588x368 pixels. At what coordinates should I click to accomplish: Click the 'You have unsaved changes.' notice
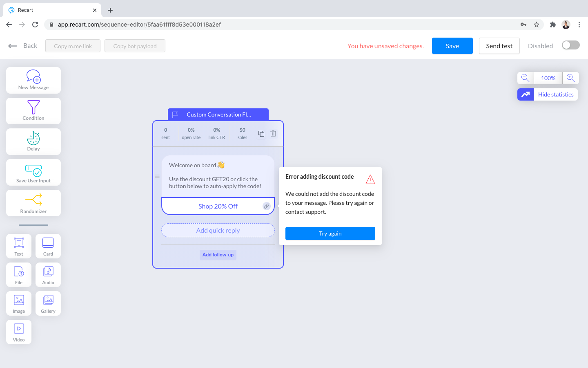tap(385, 46)
